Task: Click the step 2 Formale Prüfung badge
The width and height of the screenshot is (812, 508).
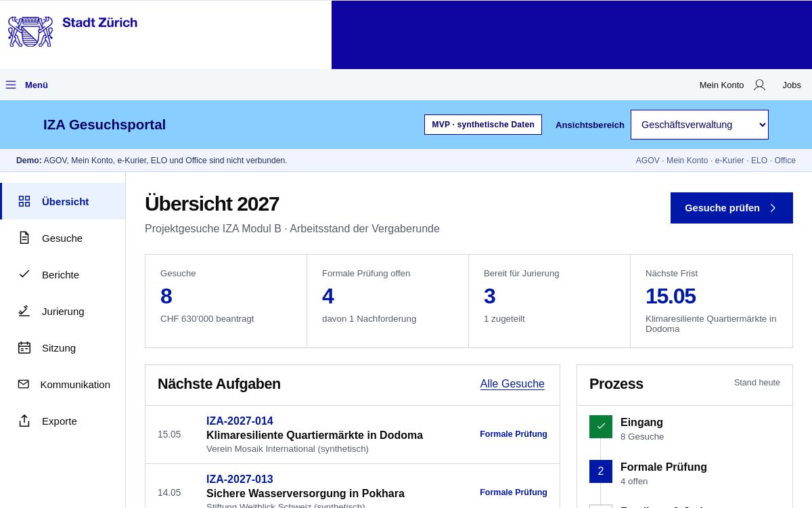Action: pyautogui.click(x=601, y=471)
